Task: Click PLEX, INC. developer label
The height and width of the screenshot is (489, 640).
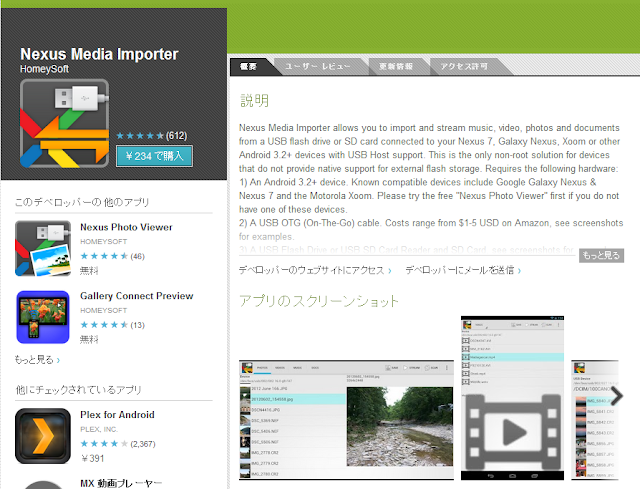Action: [x=99, y=429]
